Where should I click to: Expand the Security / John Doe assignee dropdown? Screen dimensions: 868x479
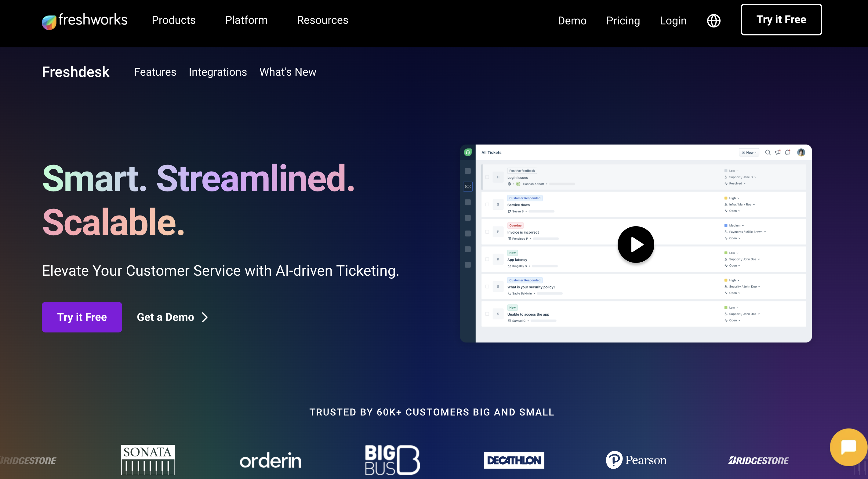[742, 287]
